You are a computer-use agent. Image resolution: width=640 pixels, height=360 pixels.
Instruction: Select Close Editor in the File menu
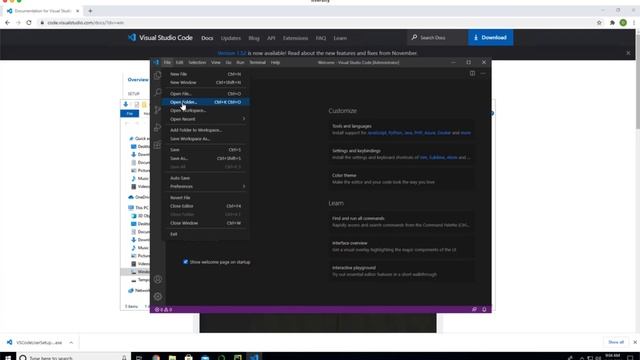pos(207,206)
